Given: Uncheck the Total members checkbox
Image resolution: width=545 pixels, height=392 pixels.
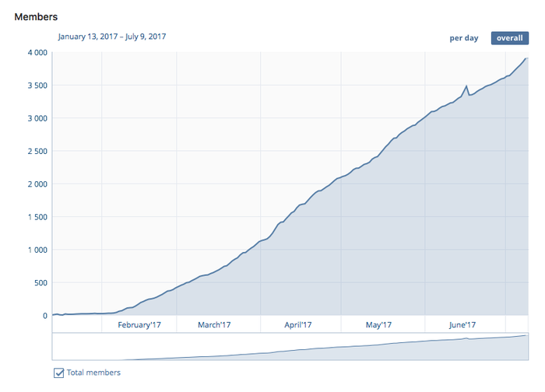Looking at the screenshot, I should tap(58, 373).
